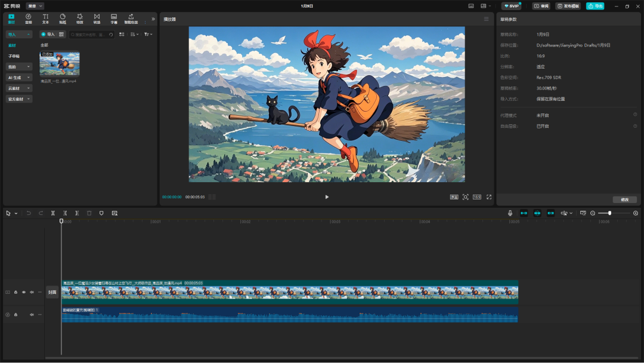Open the 菜单 menu dropdown
The height and width of the screenshot is (363, 644).
[35, 6]
